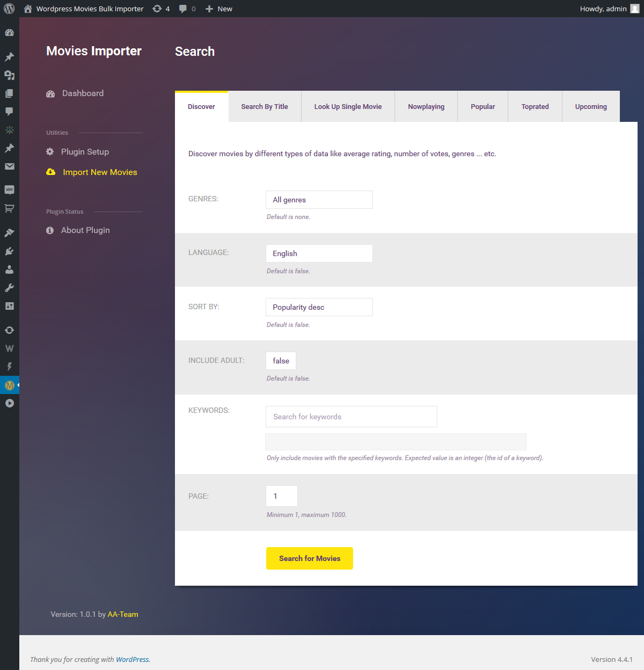Open the Plugins plug icon
The height and width of the screenshot is (670, 644).
pos(9,251)
